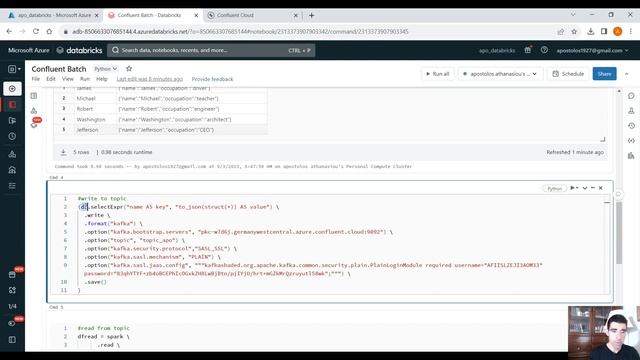Screen dimensions: 640x360
Task: Switch to apo_databricks Microsoft Azure tab
Action: [53, 15]
